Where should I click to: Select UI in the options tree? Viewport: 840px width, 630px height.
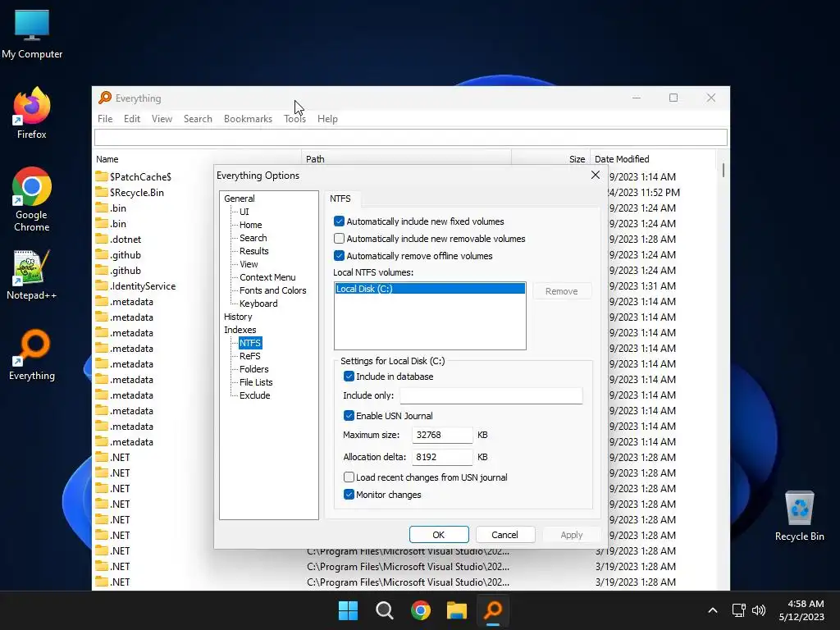pyautogui.click(x=244, y=212)
